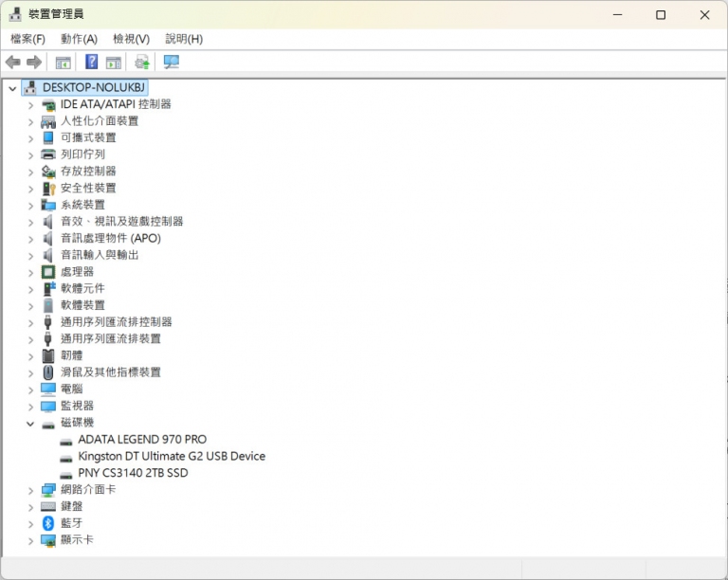Select the 磁碟機 category label
Screen dimensions: 728x580
(77, 423)
